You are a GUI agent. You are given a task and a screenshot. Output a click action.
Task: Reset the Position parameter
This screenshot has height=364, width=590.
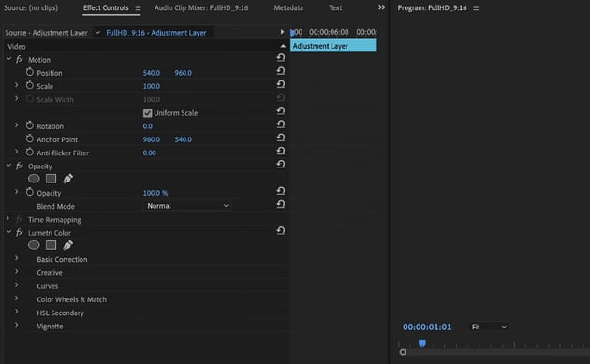coord(281,71)
